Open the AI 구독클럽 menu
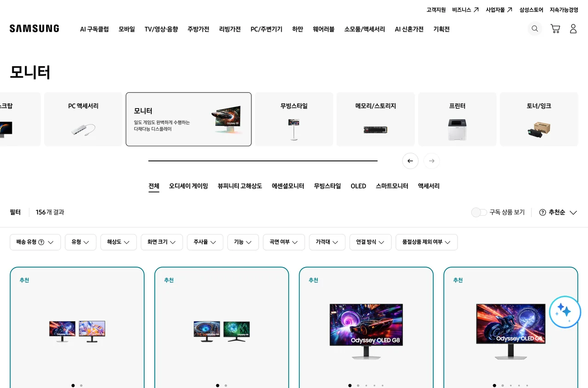Viewport: 588px width, 388px height. (x=94, y=29)
